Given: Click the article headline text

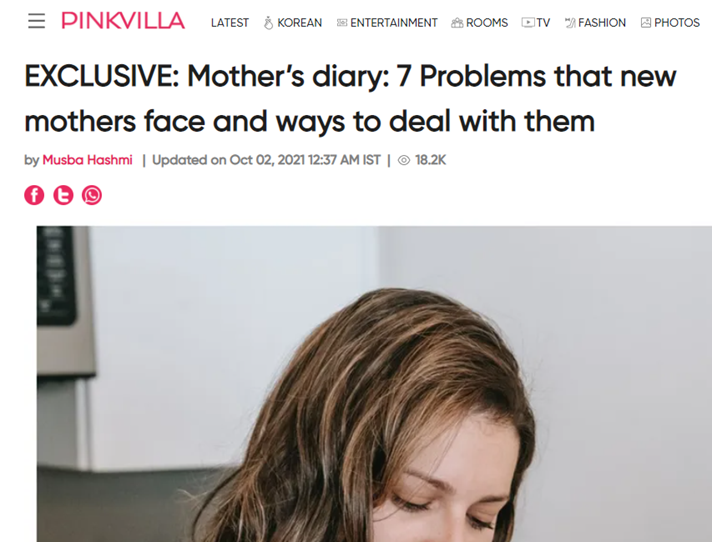Looking at the screenshot, I should coord(350,99).
